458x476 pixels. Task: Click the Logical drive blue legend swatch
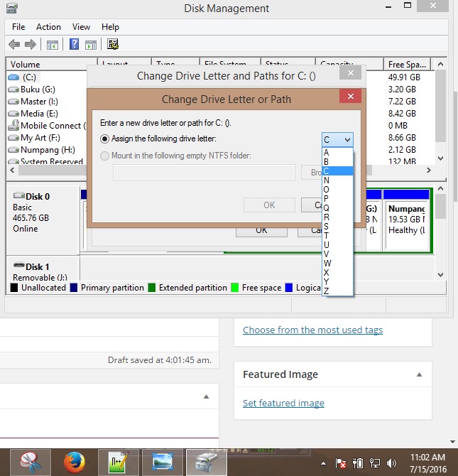point(289,288)
